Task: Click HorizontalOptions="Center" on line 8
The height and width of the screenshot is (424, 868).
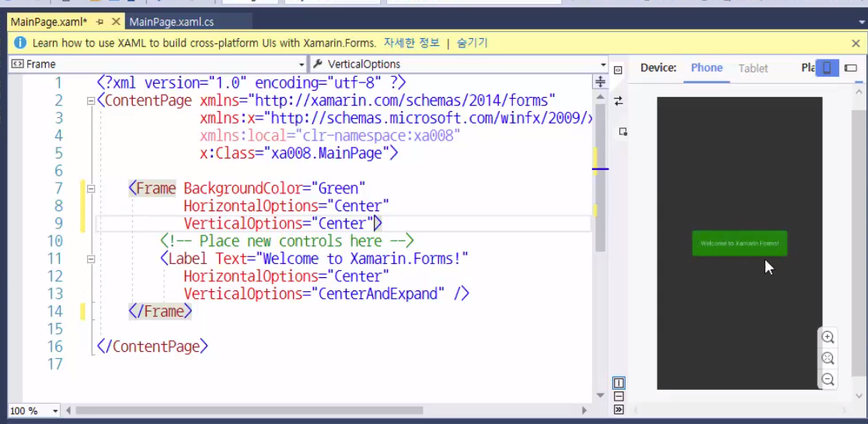Action: click(286, 206)
